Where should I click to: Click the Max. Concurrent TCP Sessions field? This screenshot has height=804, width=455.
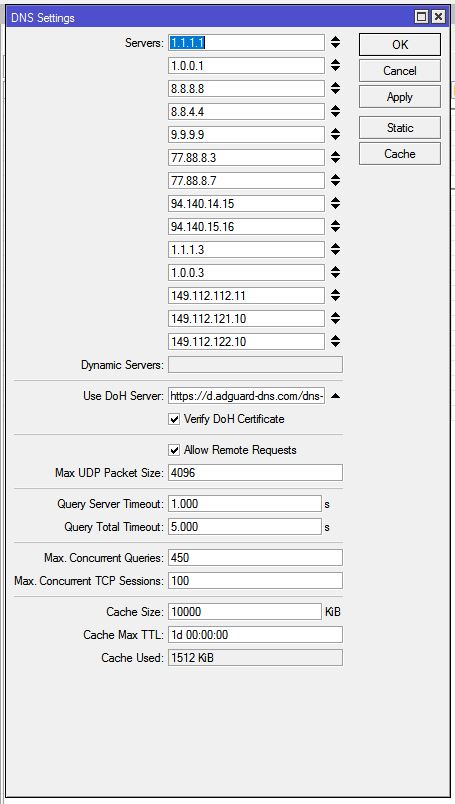[x=255, y=580]
